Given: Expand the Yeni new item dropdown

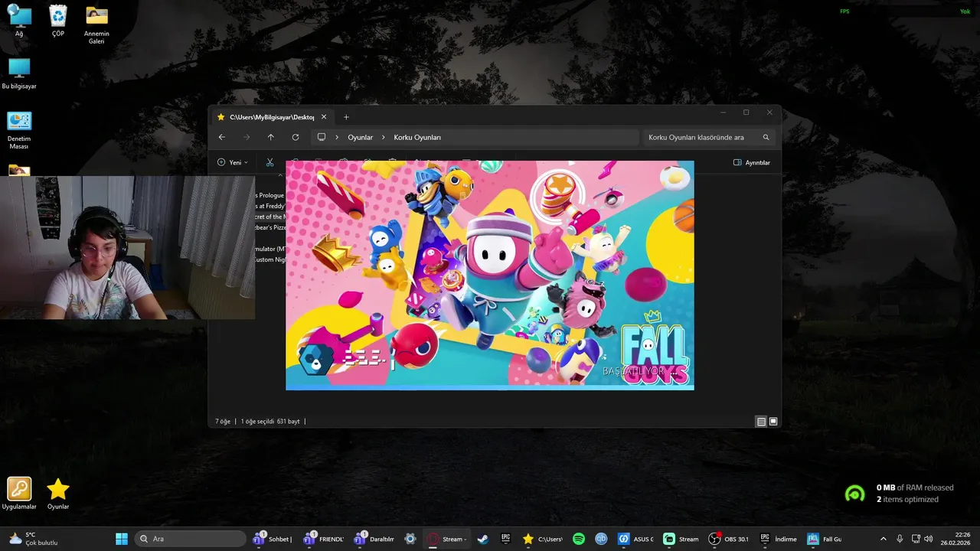Looking at the screenshot, I should tap(233, 162).
